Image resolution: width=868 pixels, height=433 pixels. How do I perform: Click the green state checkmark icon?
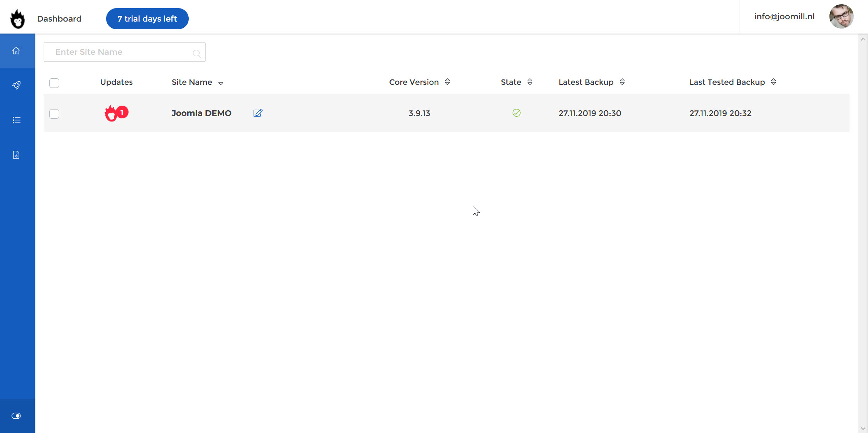516,113
